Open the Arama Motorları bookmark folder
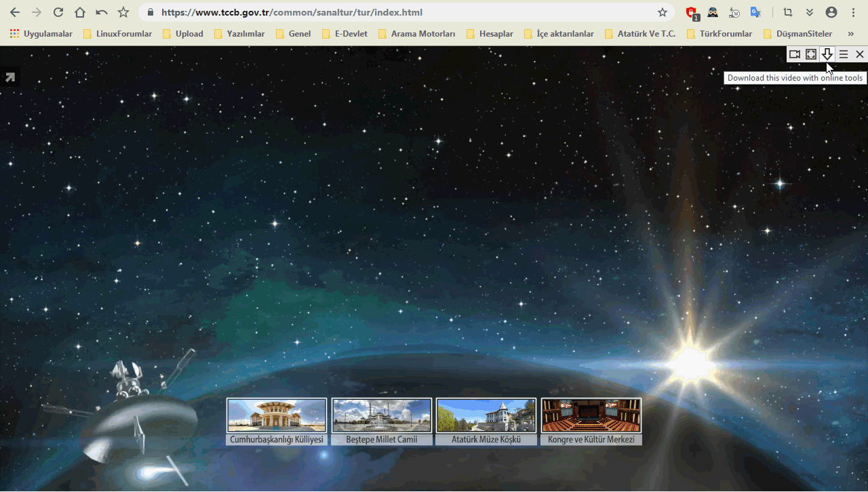This screenshot has width=868, height=492. (x=416, y=34)
